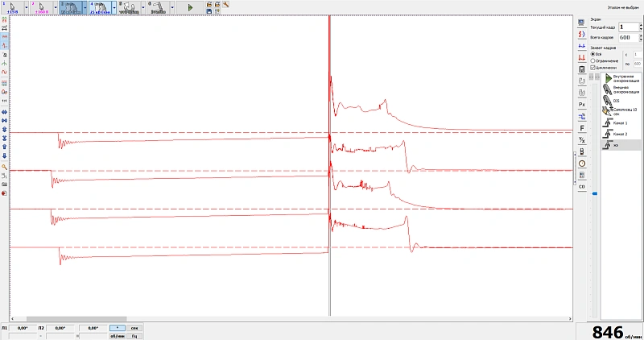
Task: Click the second open folder icon
Action: click(217, 4)
